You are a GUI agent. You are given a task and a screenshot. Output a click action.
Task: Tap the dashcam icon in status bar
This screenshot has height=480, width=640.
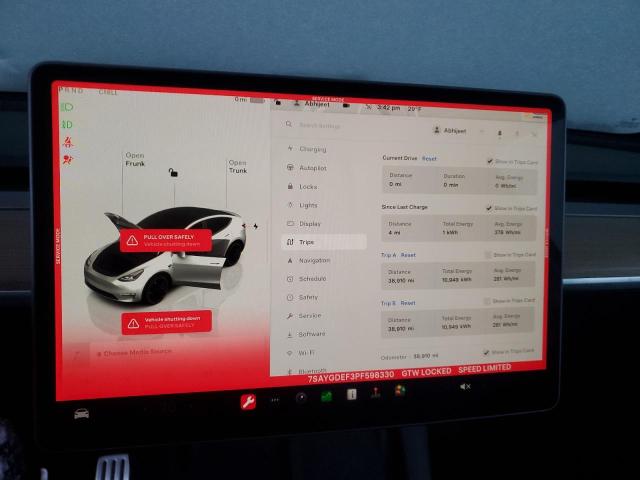(x=346, y=105)
